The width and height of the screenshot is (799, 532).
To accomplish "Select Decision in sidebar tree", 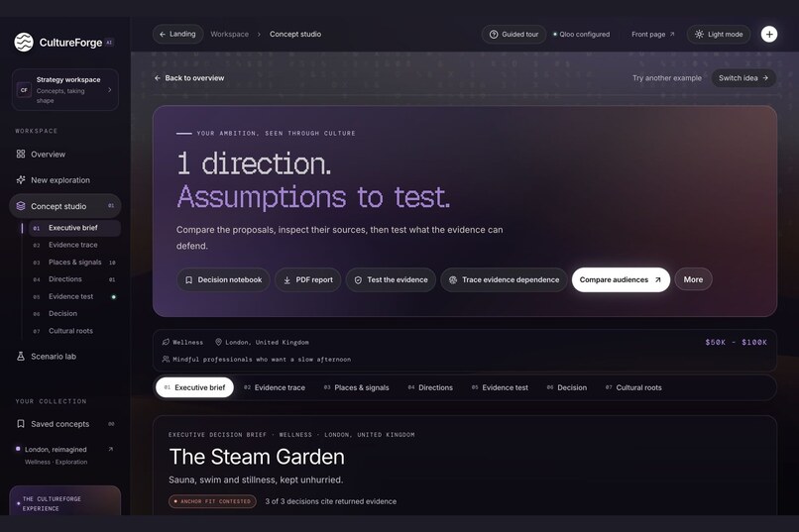I will [74, 314].
